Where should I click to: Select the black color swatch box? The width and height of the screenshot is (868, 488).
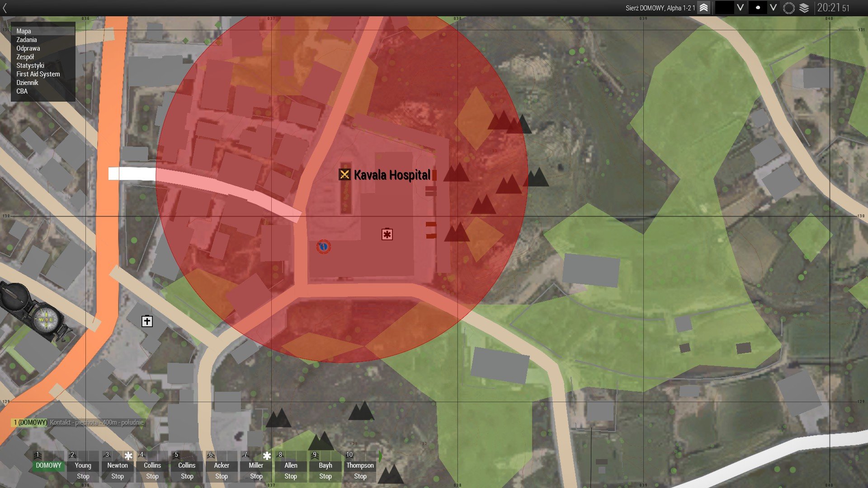point(724,8)
